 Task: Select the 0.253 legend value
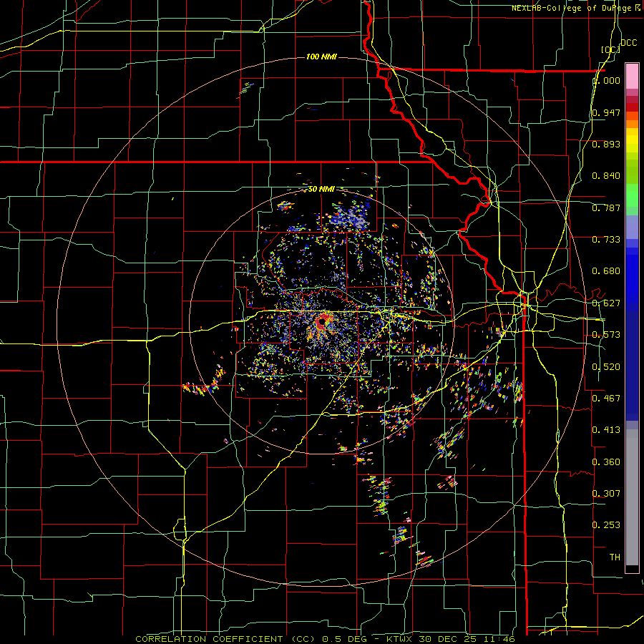(x=606, y=525)
